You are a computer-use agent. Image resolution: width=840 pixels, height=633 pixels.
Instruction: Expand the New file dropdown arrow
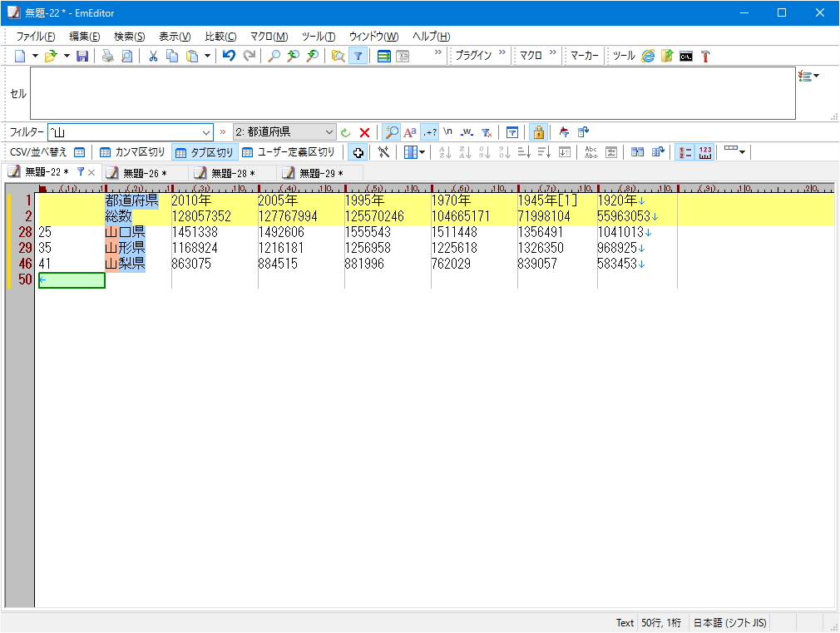(x=36, y=56)
